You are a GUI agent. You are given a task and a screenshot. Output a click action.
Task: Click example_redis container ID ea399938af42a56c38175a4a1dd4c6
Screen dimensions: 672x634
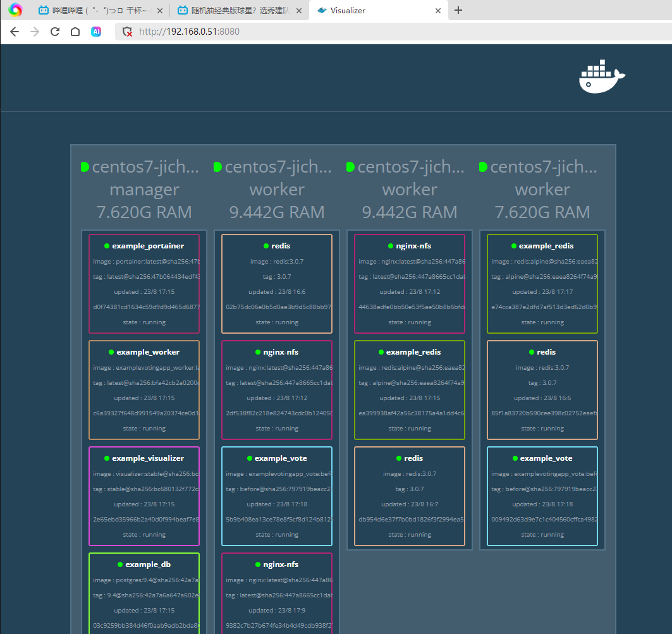(x=412, y=413)
